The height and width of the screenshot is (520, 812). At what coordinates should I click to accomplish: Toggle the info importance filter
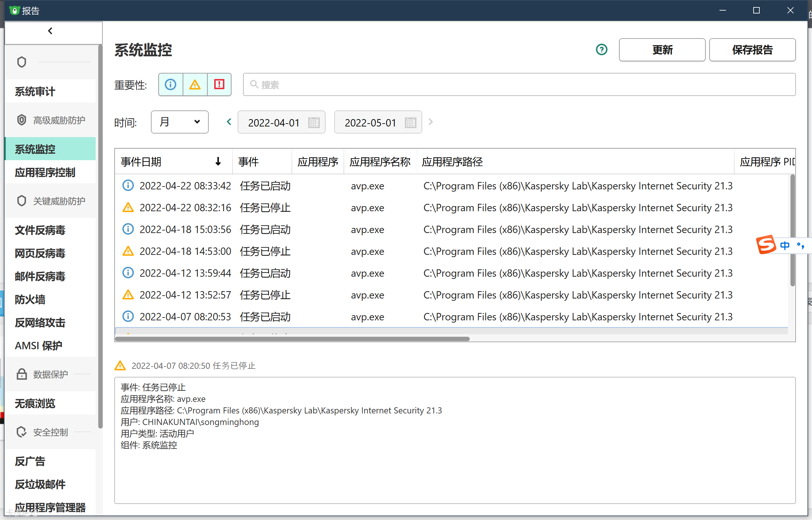[170, 84]
